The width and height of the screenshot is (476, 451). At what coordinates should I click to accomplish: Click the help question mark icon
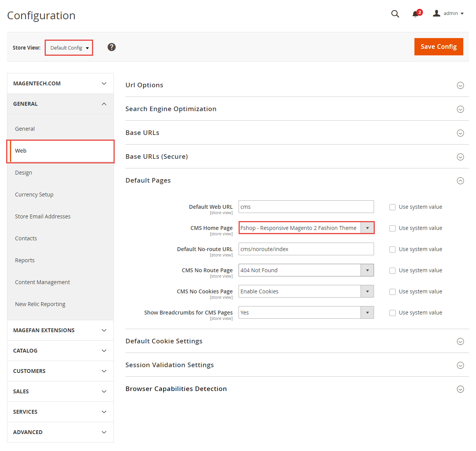tap(112, 47)
